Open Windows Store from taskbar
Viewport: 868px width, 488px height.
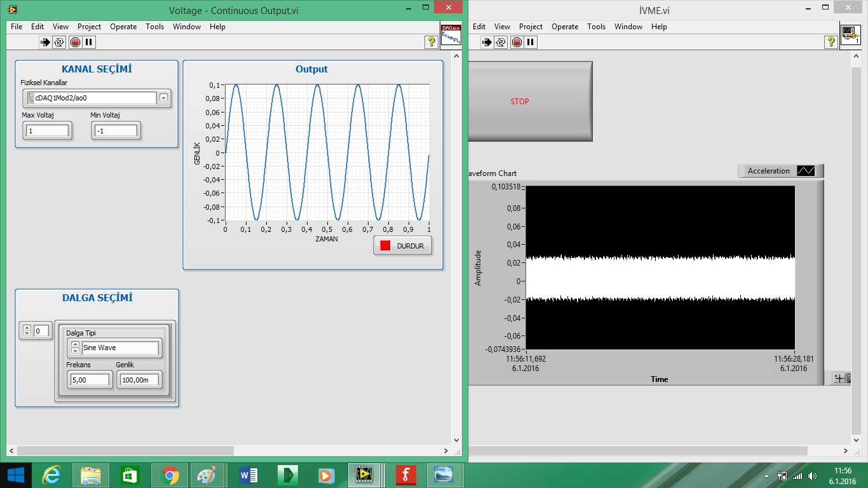tap(130, 475)
